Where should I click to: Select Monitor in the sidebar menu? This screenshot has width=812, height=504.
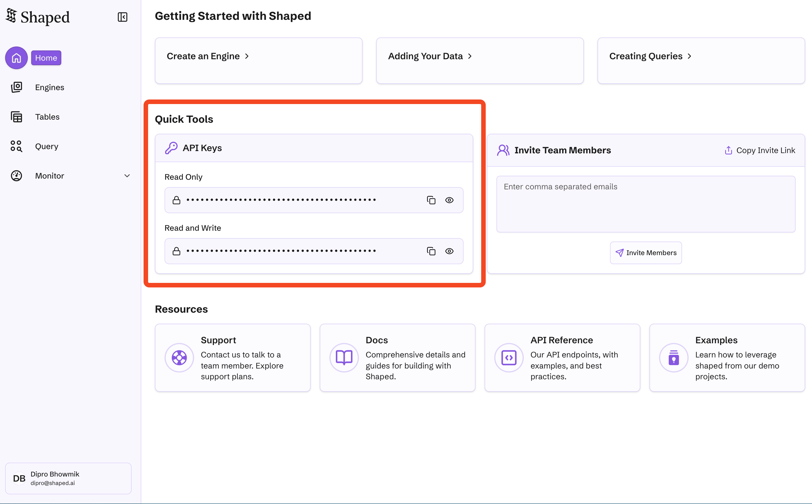(x=49, y=176)
